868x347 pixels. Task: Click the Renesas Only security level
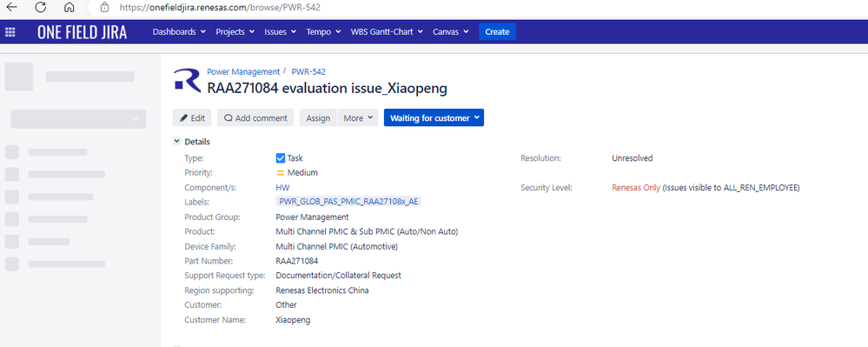[x=636, y=188]
